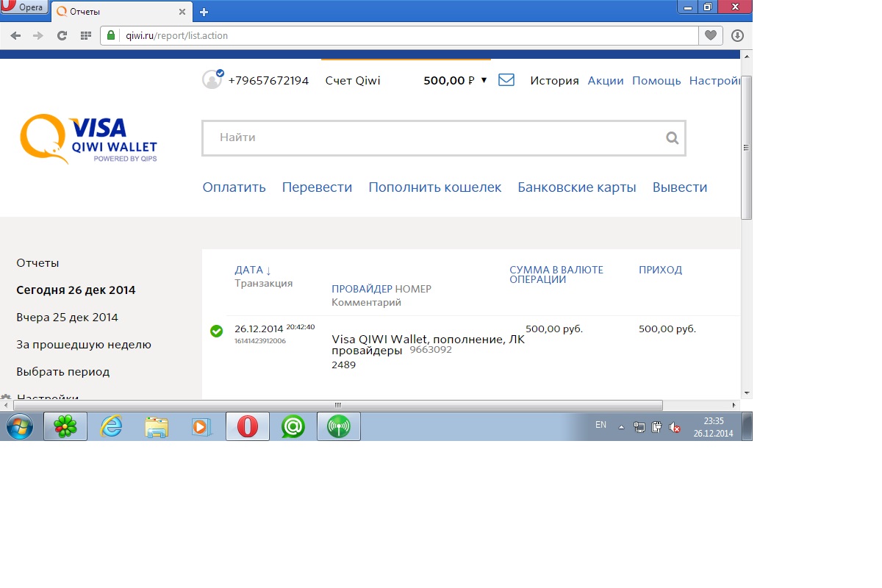Viewport: 882px width, 588px height.
Task: Add page to bookmarks heart icon
Action: [710, 35]
